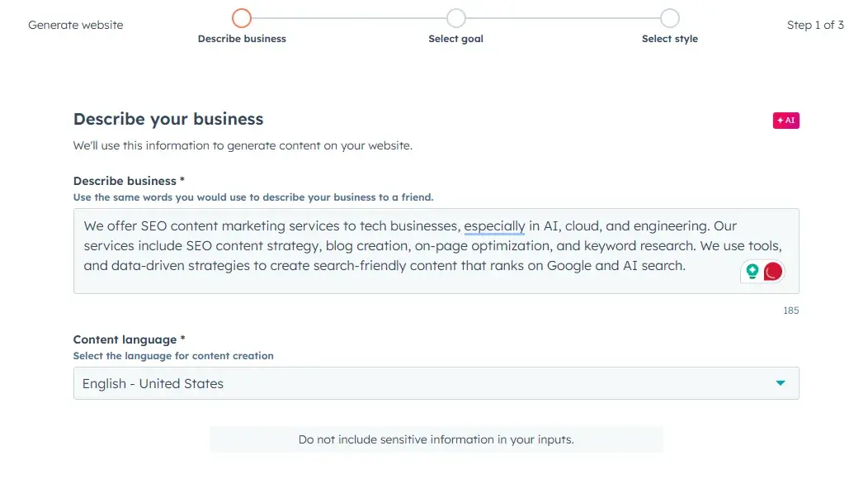Click the Step 1 of 3 indicator
The width and height of the screenshot is (868, 498).
coord(815,25)
